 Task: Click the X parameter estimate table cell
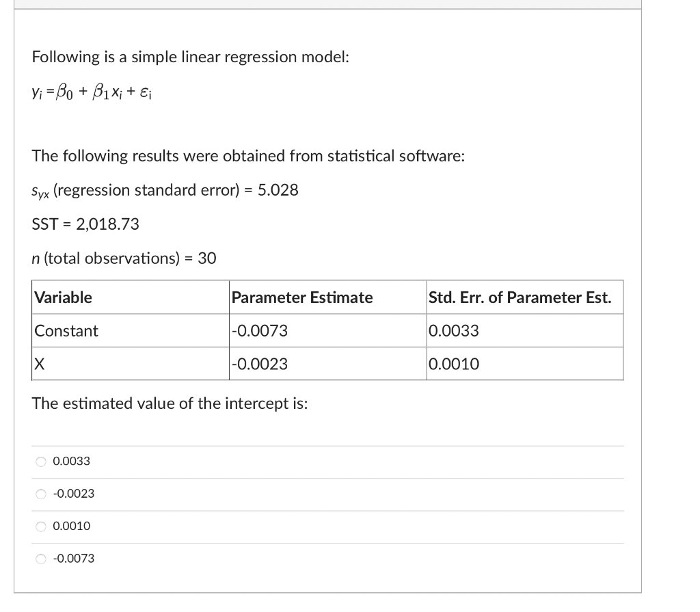point(327,364)
